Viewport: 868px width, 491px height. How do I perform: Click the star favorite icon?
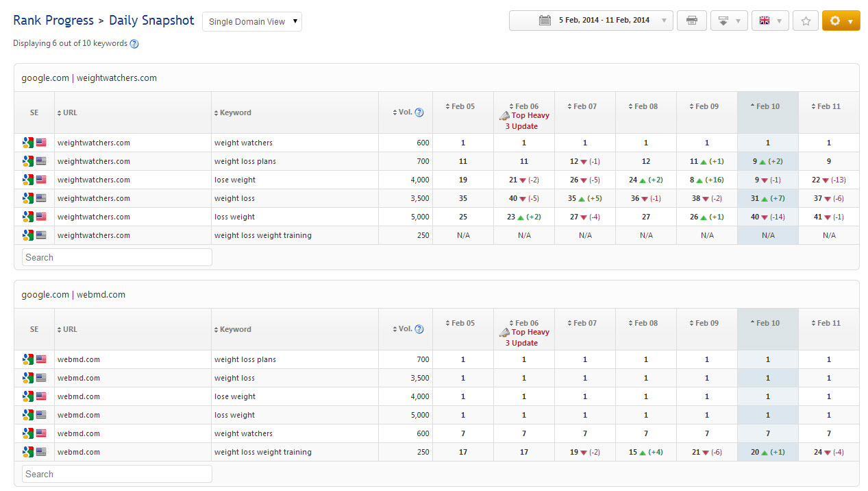point(805,21)
